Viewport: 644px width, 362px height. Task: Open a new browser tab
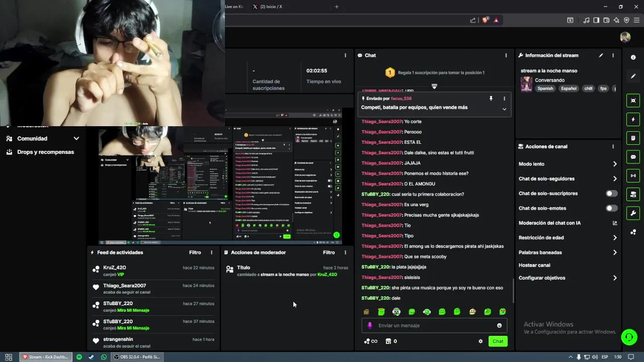click(337, 7)
